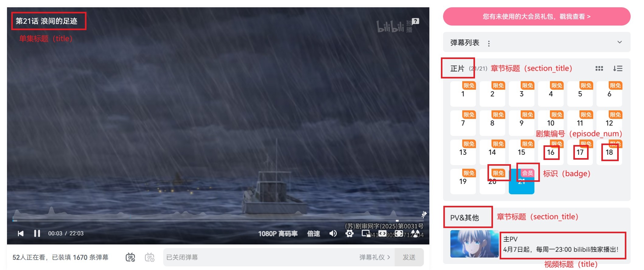Open the 1080P 高码率 quality menu

(x=278, y=234)
